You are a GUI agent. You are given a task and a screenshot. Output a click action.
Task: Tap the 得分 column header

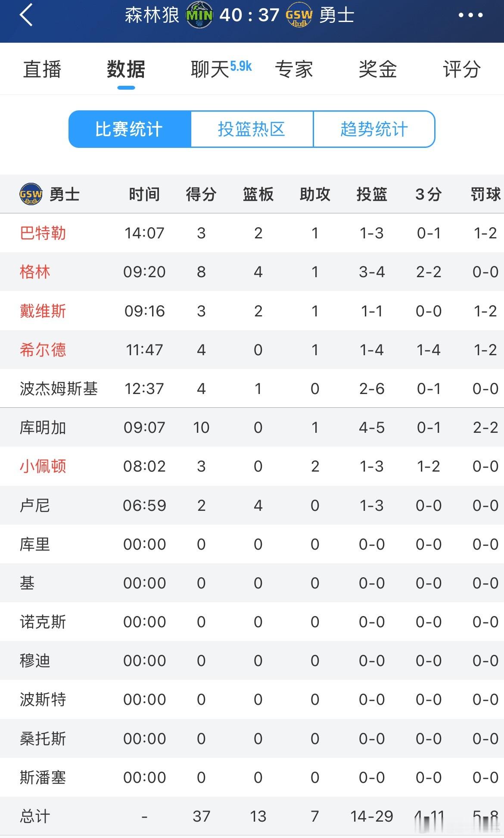[x=201, y=194]
